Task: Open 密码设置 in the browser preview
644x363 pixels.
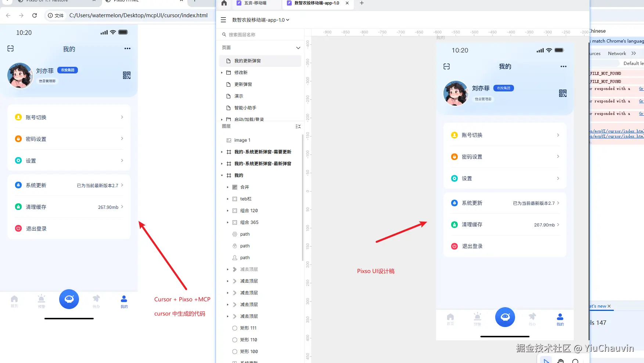Action: [x=69, y=139]
